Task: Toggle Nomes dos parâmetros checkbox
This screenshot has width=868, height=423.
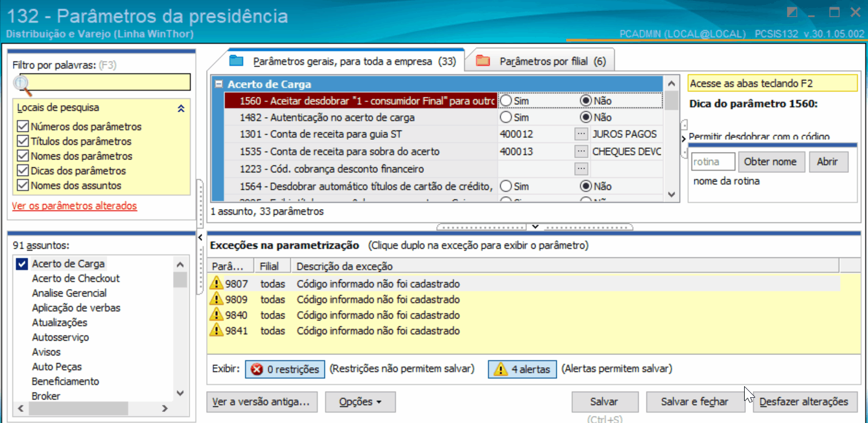Action: [23, 156]
